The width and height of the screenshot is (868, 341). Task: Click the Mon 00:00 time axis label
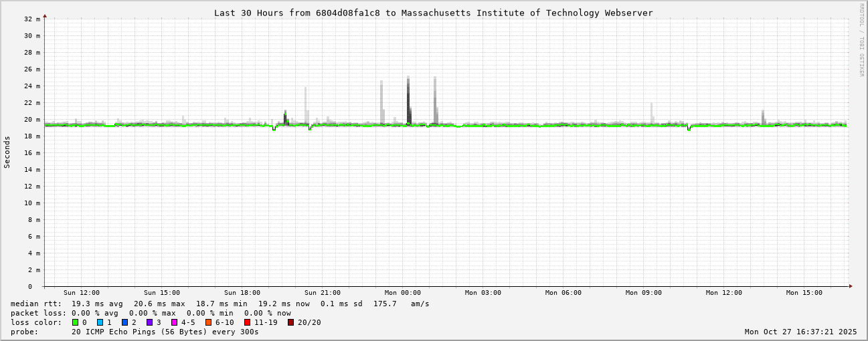(x=403, y=293)
